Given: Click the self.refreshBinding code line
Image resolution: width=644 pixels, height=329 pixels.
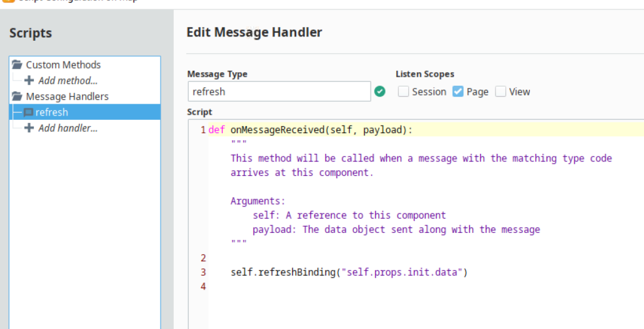Looking at the screenshot, I should 349,272.
